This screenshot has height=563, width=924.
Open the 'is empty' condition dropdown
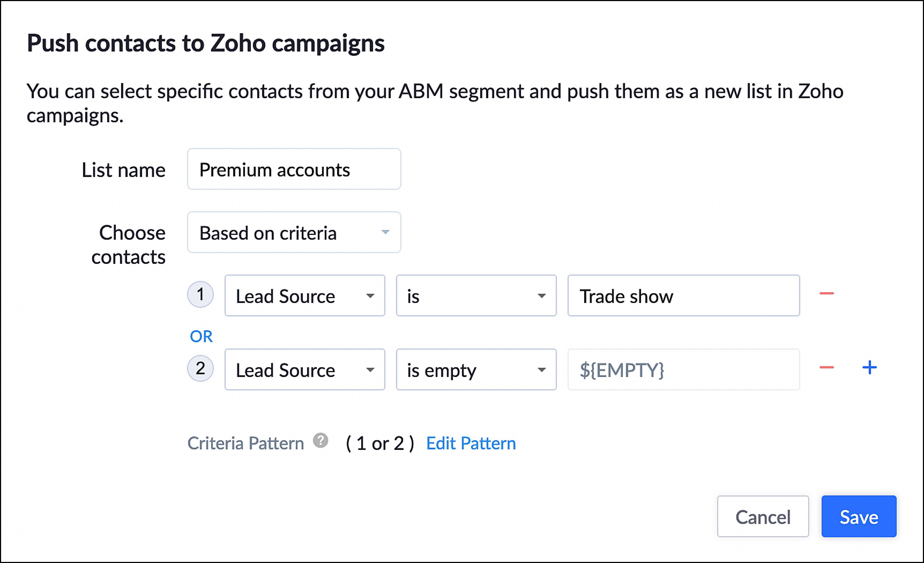click(476, 370)
